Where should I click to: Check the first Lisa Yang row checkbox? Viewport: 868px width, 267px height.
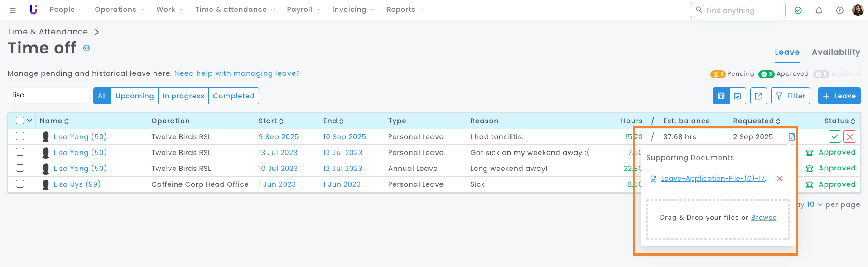(x=20, y=136)
